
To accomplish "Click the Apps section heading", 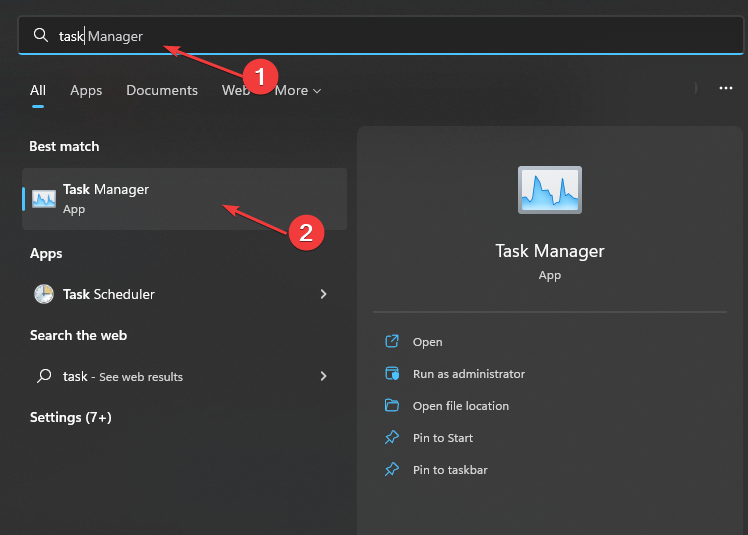I will click(x=46, y=253).
